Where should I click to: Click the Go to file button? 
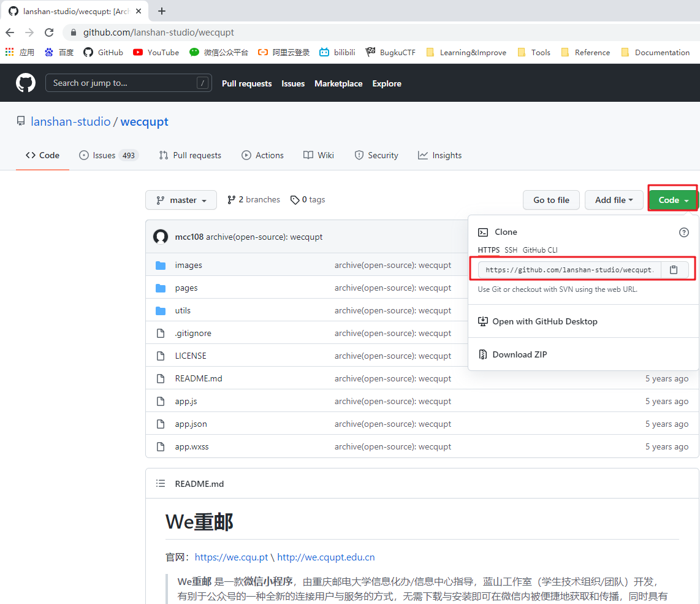point(551,200)
